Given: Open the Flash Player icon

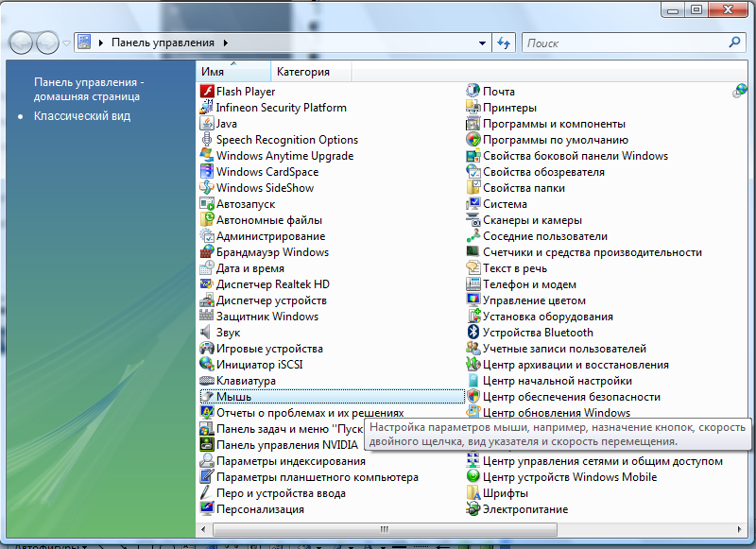Looking at the screenshot, I should point(207,92).
